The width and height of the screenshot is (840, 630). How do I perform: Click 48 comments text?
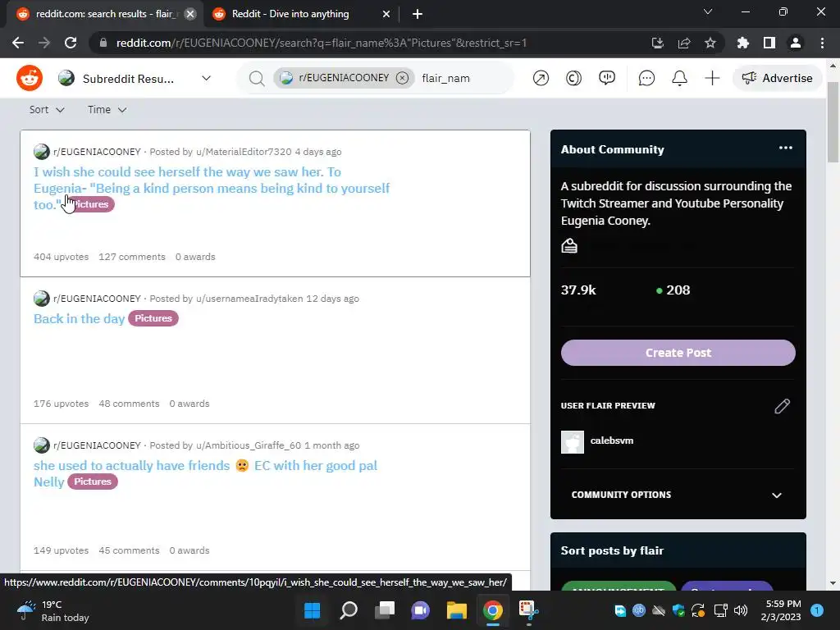tap(129, 404)
